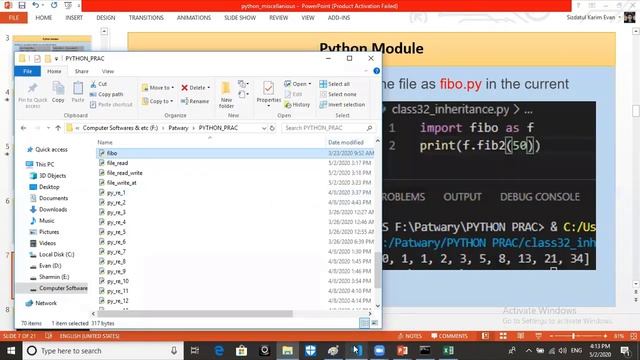Click Explorer horizontal scrollbar

[x=195, y=313]
